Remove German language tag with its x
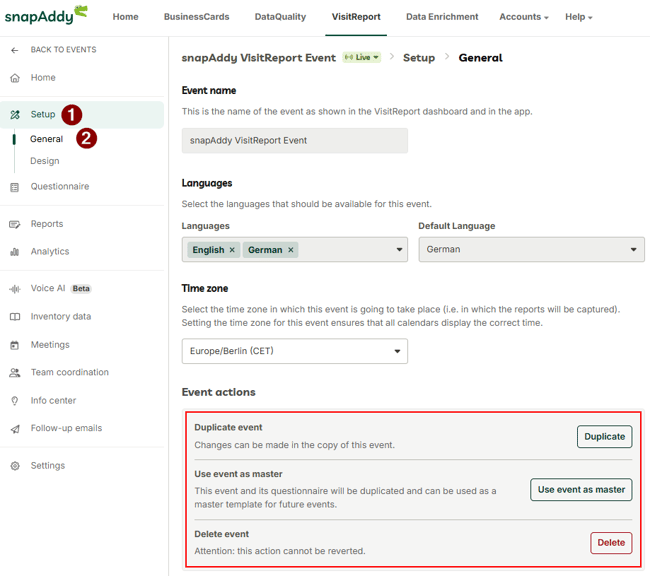 291,250
